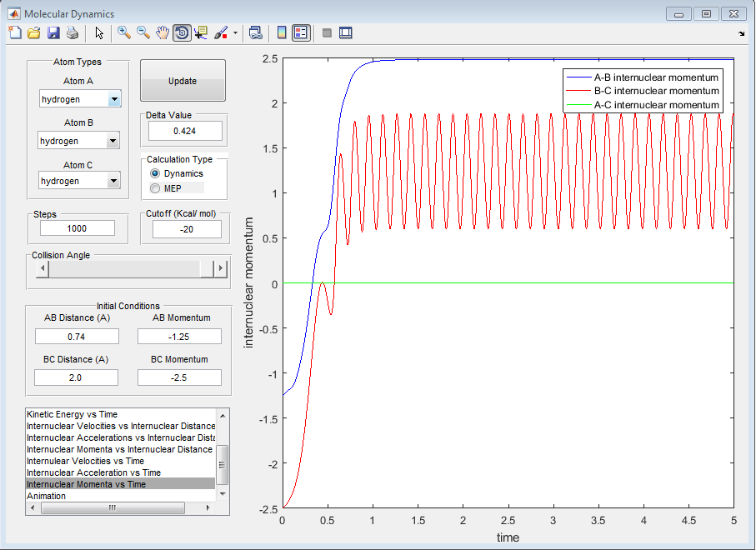Choose the MEP calculation type
The image size is (756, 550).
[155, 188]
